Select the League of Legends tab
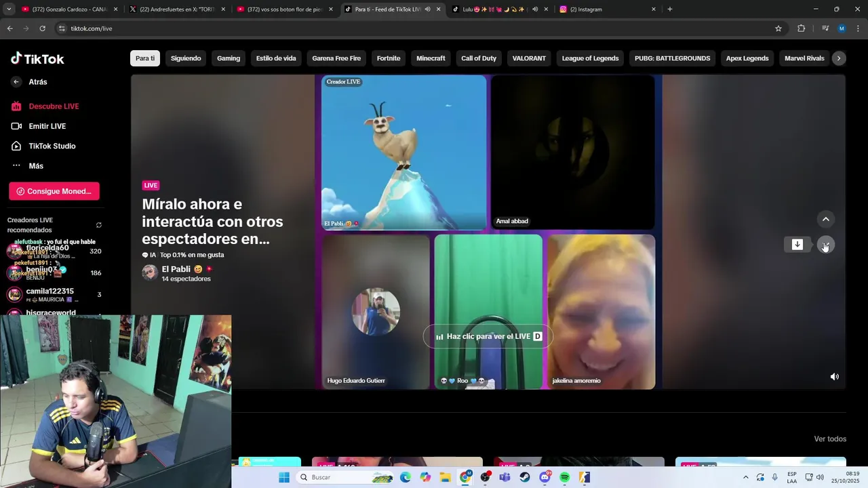The height and width of the screenshot is (488, 868). pyautogui.click(x=590, y=58)
